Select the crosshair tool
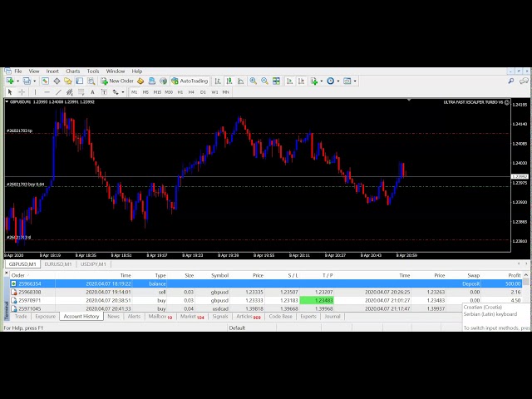 click(21, 91)
